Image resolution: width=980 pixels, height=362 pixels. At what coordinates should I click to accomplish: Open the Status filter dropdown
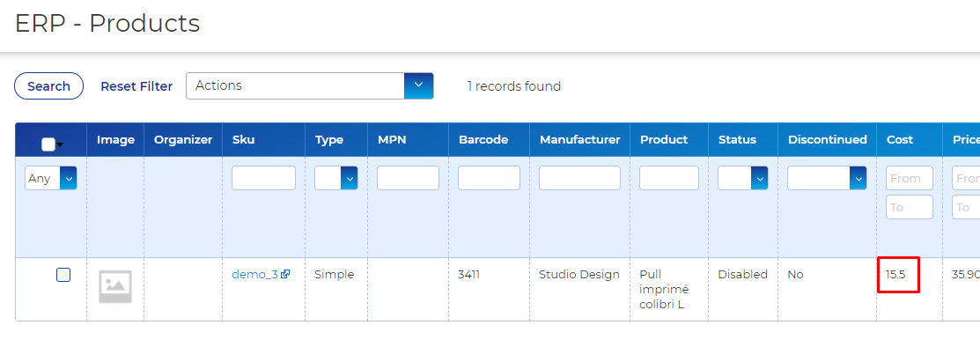click(x=742, y=178)
